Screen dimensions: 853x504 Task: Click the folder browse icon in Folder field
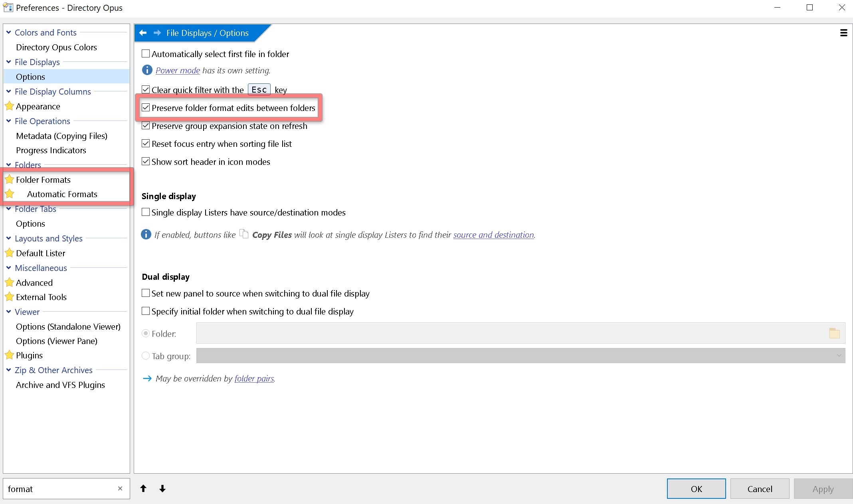point(834,333)
